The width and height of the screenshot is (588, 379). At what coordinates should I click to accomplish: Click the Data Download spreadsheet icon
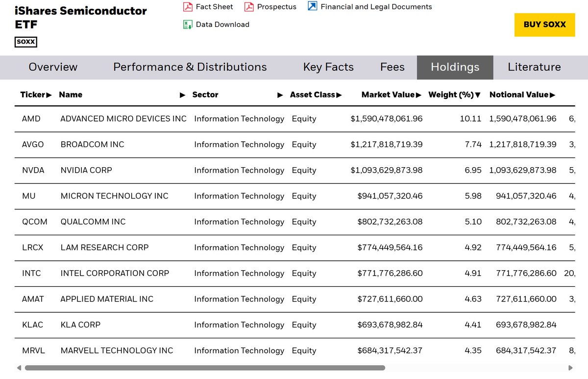point(188,25)
